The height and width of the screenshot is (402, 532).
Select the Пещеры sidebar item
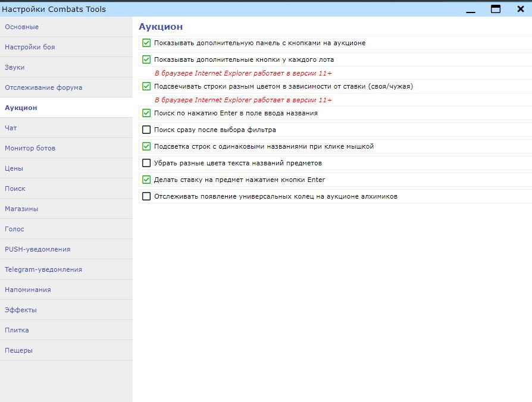coord(66,350)
